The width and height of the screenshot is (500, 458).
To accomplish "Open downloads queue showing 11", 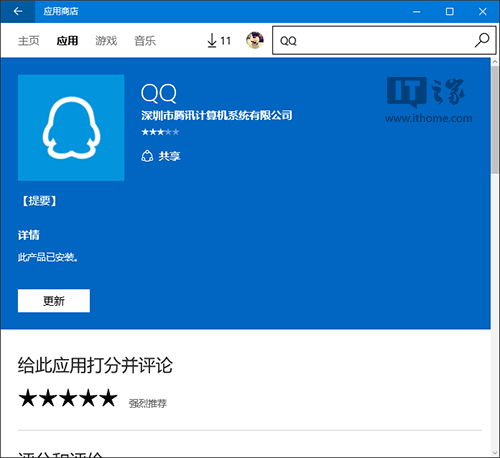I will click(x=219, y=41).
